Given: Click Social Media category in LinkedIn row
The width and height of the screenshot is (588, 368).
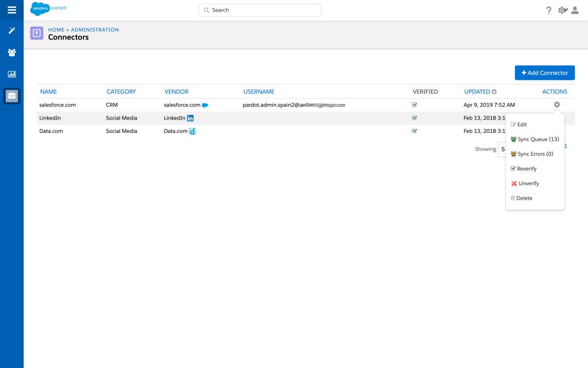Looking at the screenshot, I should click(122, 118).
